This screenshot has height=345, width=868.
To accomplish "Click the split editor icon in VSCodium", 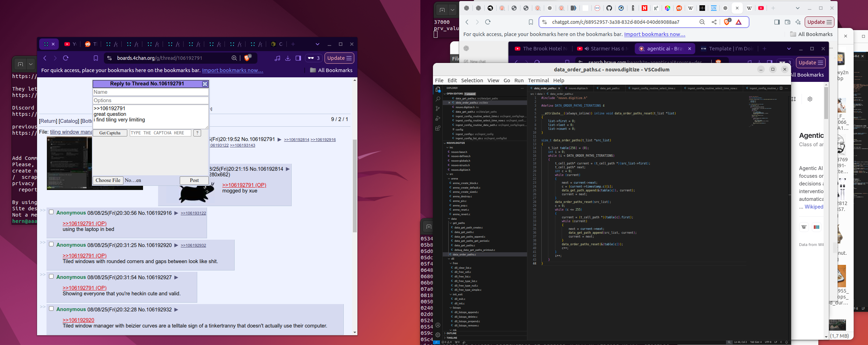I will click(x=781, y=88).
